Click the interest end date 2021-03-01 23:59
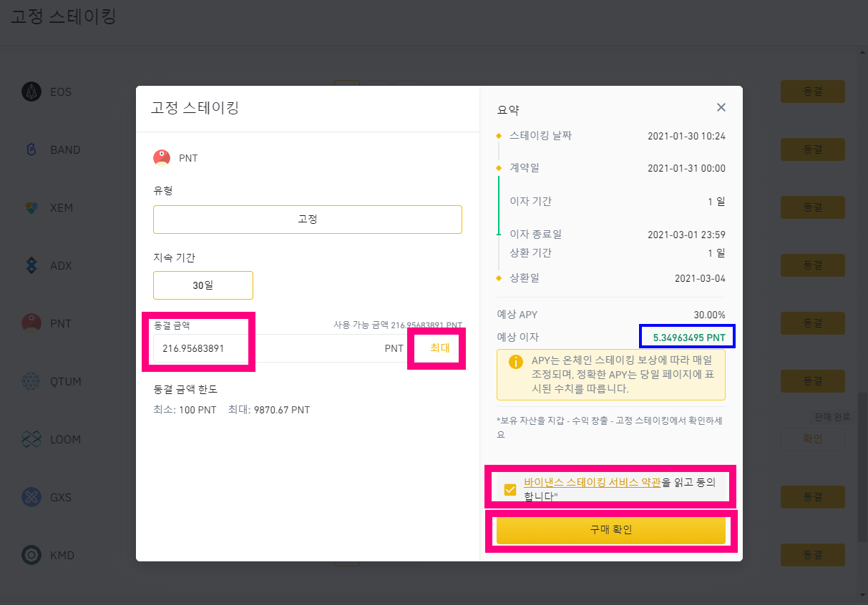The width and height of the screenshot is (868, 605). [686, 235]
